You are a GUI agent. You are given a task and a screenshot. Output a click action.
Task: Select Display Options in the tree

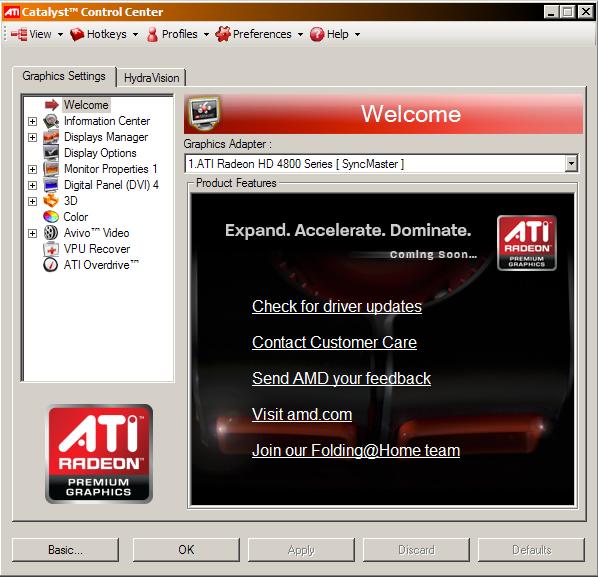click(x=100, y=153)
